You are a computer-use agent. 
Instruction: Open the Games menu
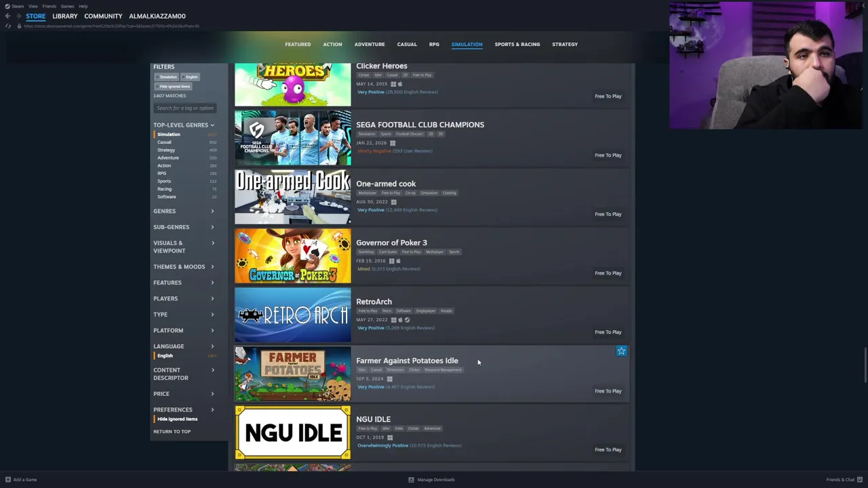[x=67, y=6]
